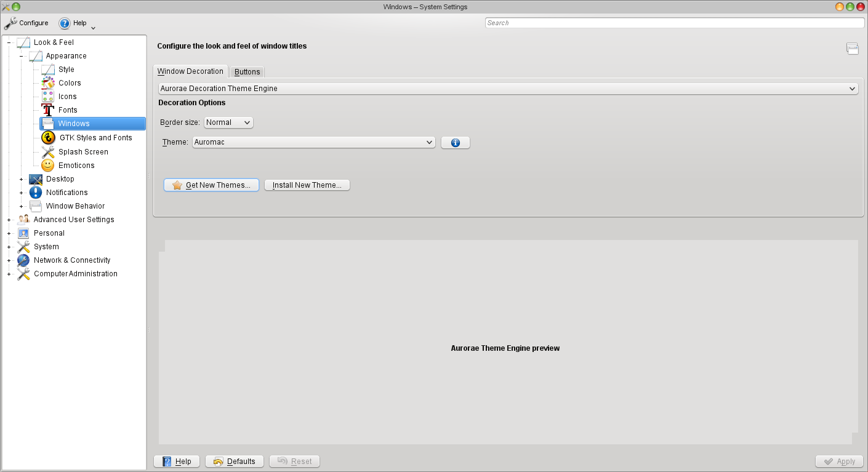Click the Apply button
The width and height of the screenshot is (868, 472).
pos(839,462)
